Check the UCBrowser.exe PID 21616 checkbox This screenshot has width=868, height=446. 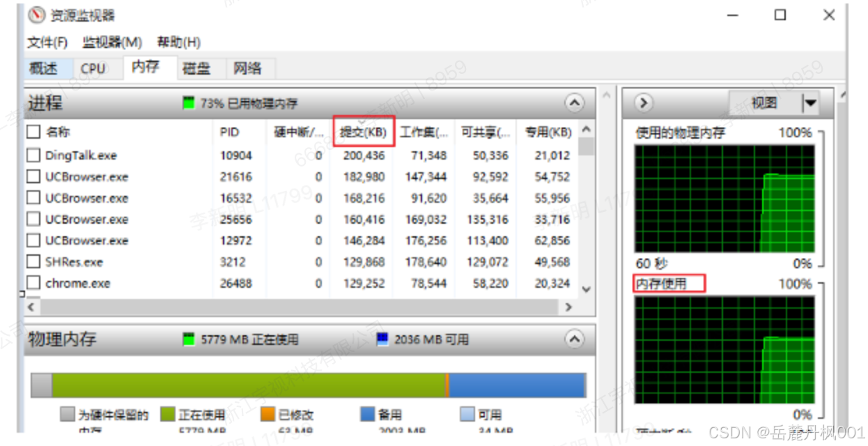(x=33, y=176)
